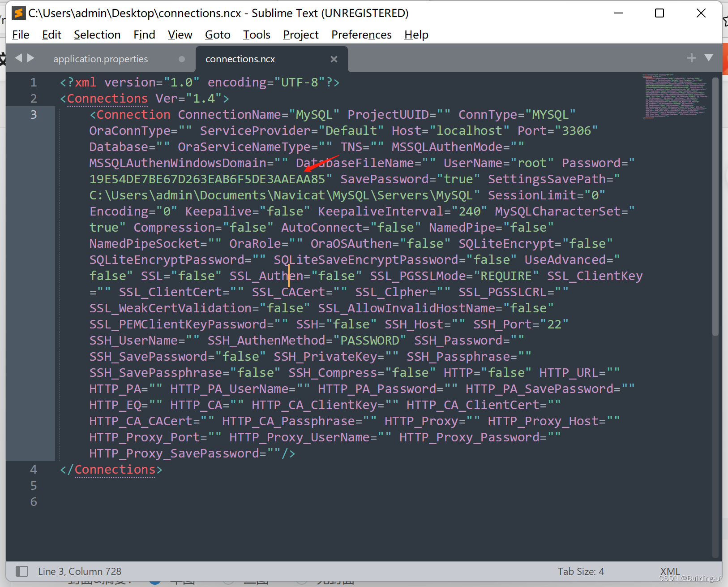The height and width of the screenshot is (587, 728).
Task: Click the UserName value "root"
Action: 532,163
